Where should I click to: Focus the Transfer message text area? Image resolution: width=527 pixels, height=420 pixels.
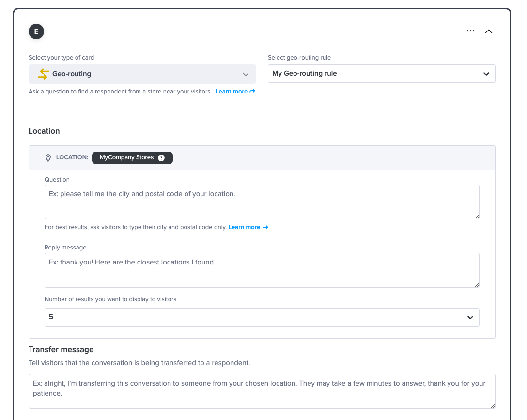click(x=262, y=391)
